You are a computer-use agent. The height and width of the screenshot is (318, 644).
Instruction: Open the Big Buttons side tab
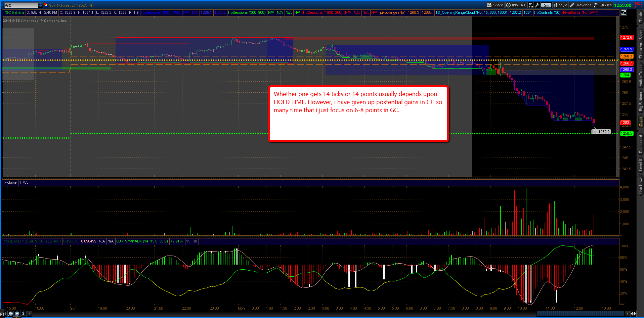click(x=641, y=102)
